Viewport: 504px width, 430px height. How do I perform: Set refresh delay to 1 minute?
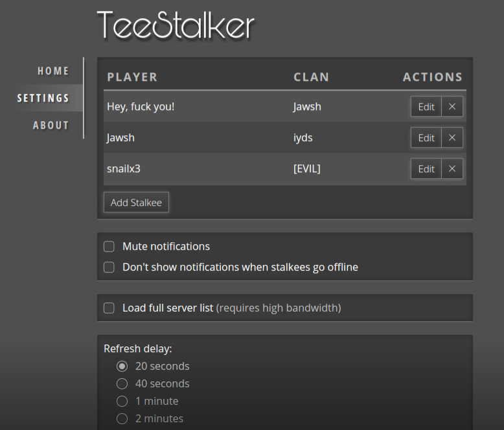coord(122,401)
